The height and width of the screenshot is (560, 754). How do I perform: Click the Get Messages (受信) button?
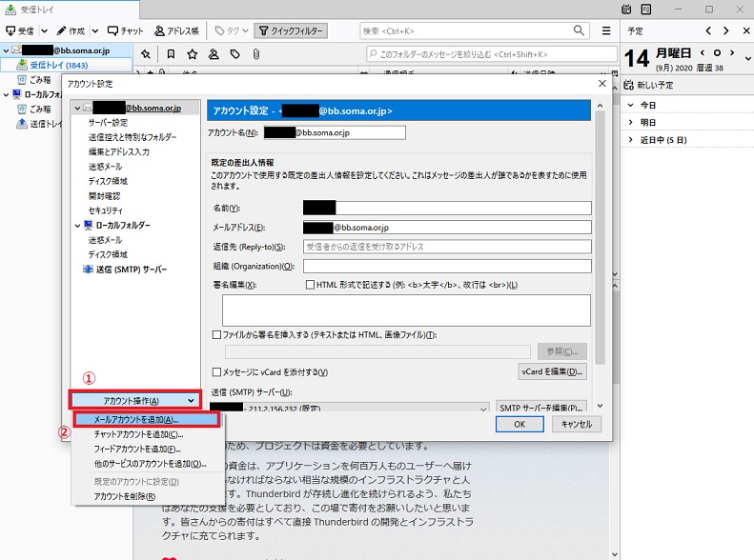[20, 31]
